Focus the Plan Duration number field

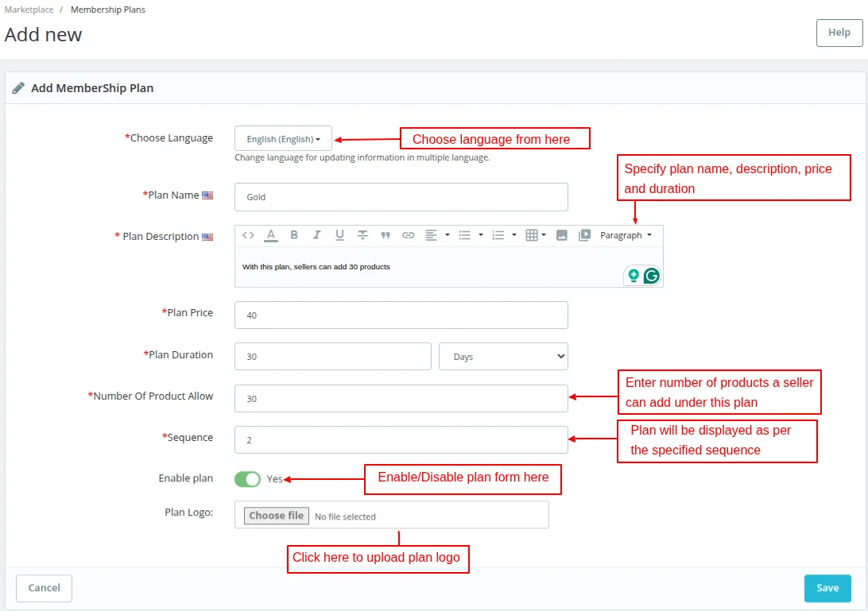(333, 357)
